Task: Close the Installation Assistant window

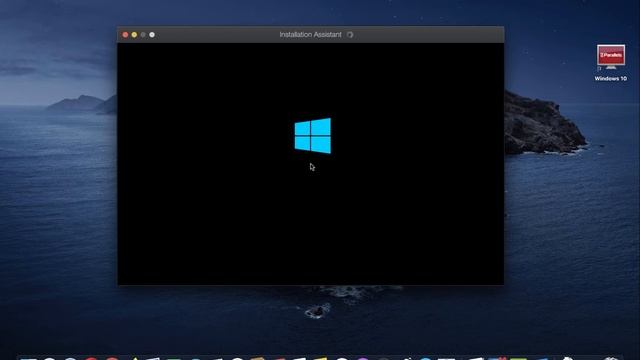Action: 125,35
